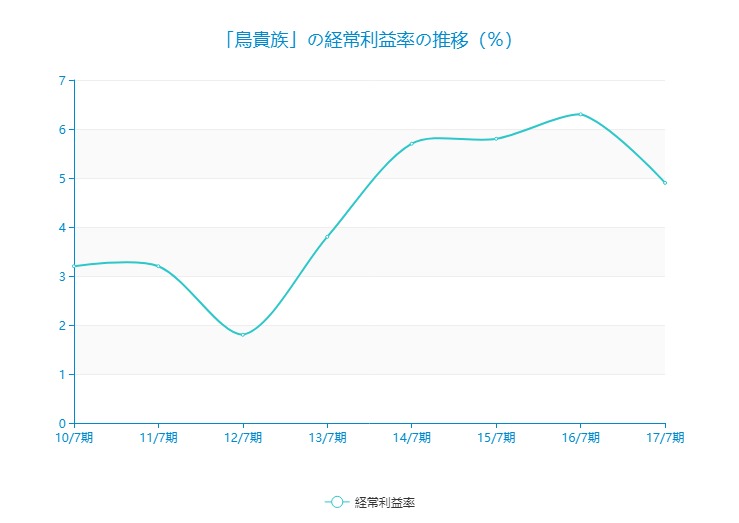Click the y-axis label 4

point(62,227)
